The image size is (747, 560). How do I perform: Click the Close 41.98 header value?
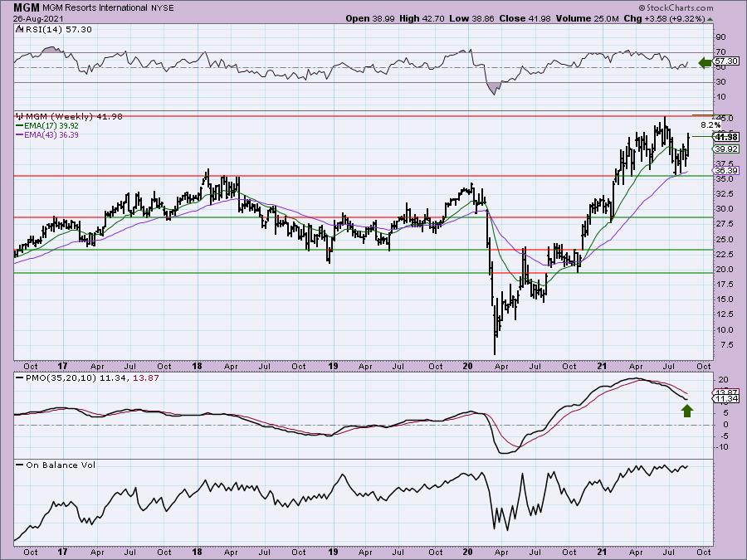click(x=525, y=18)
